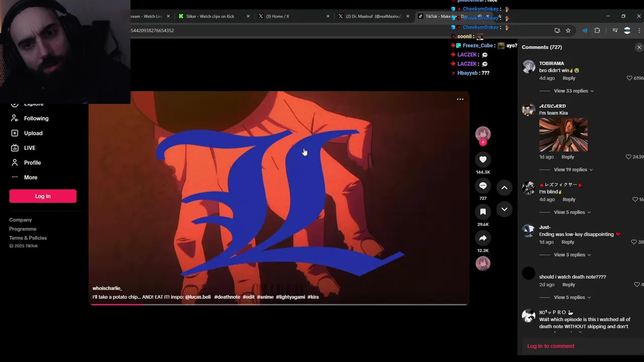This screenshot has width=644, height=362.
Task: Close the Comments panel
Action: [639, 47]
